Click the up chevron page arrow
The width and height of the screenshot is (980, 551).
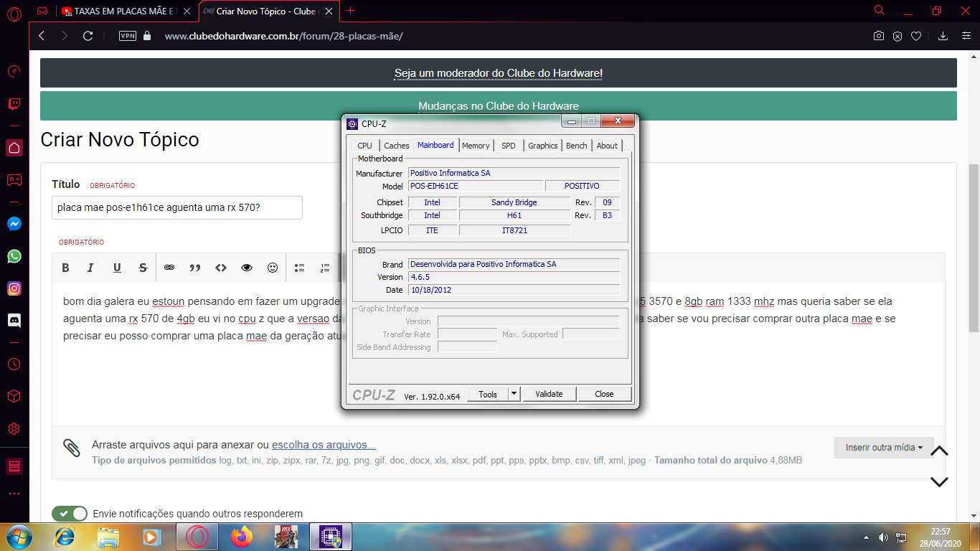click(x=939, y=451)
